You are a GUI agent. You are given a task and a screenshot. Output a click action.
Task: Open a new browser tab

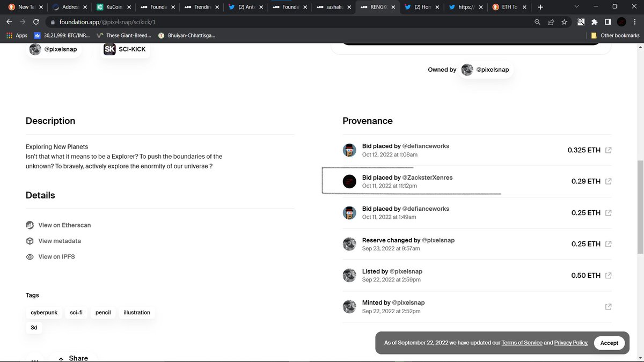(540, 7)
